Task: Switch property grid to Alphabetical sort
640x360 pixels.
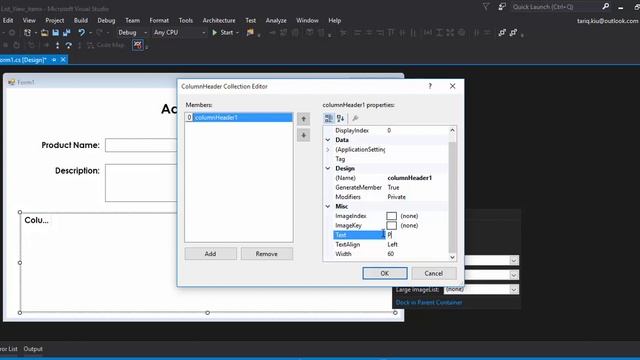Action: pyautogui.click(x=340, y=118)
